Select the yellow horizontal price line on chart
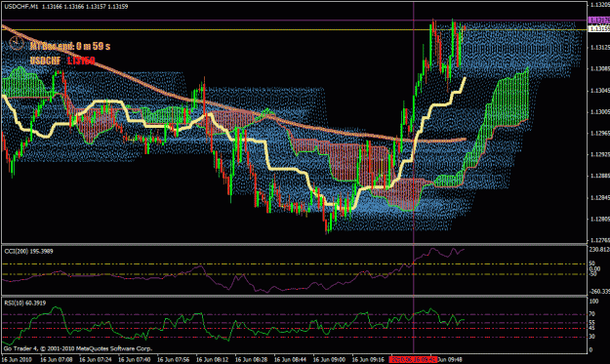Viewport: 610px width, 364px height. [x=294, y=30]
